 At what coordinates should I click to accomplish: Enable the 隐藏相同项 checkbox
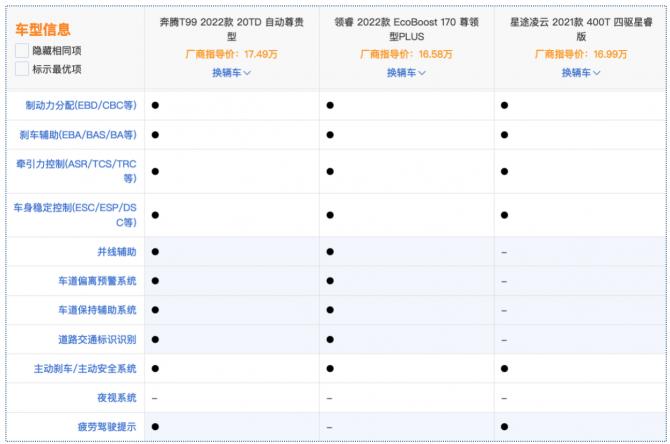point(22,50)
